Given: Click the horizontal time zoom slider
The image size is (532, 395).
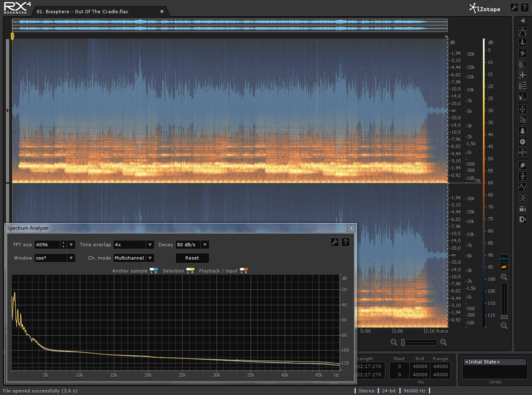Looking at the screenshot, I should point(418,343).
